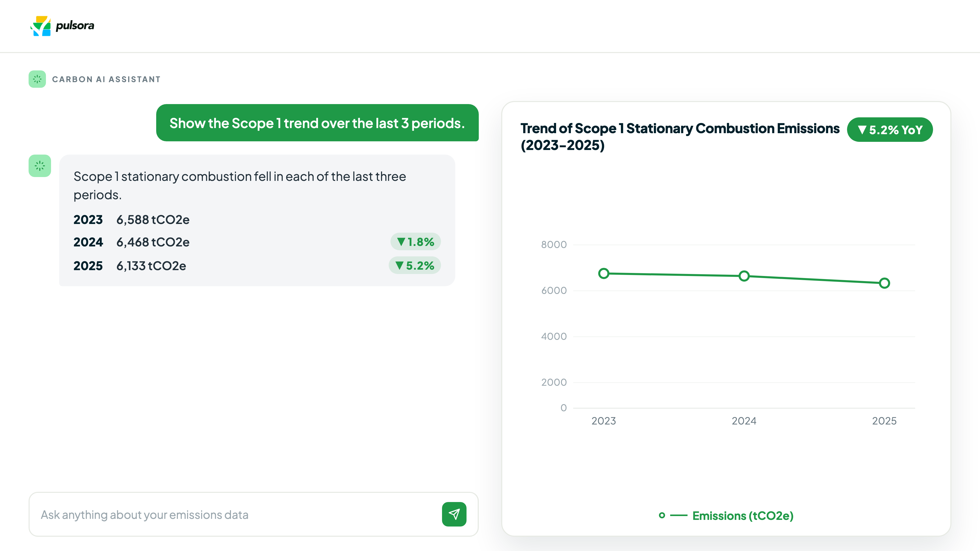Viewport: 980px width, 551px height.
Task: Click the 0 y-axis label
Action: [x=563, y=408]
